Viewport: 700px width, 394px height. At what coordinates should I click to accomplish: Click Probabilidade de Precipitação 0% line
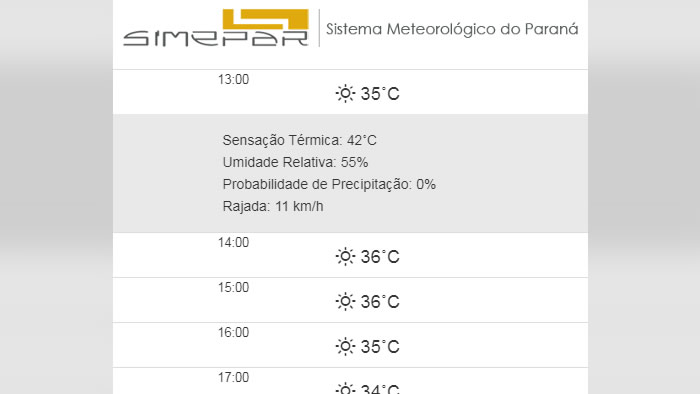point(329,184)
